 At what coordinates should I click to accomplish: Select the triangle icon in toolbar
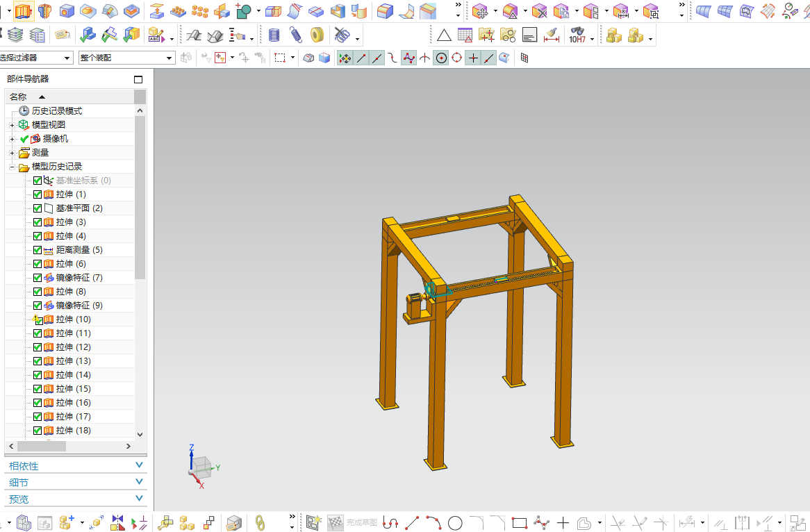coord(444,35)
